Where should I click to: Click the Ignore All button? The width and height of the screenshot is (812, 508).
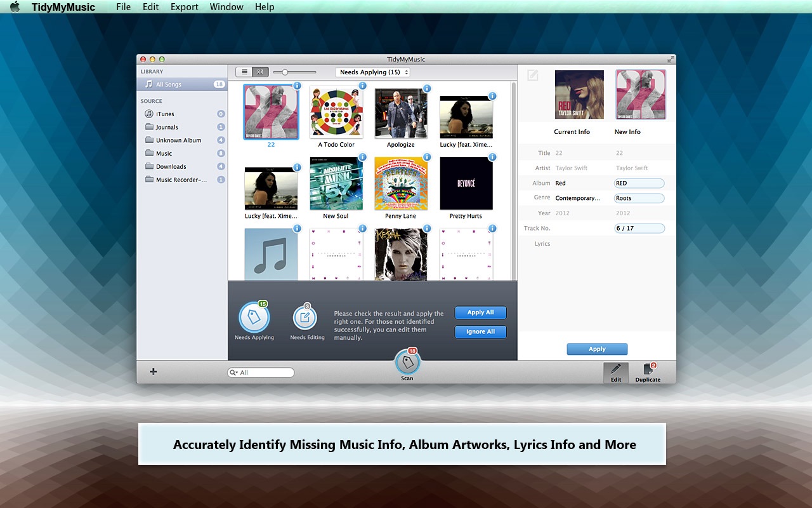coord(480,331)
